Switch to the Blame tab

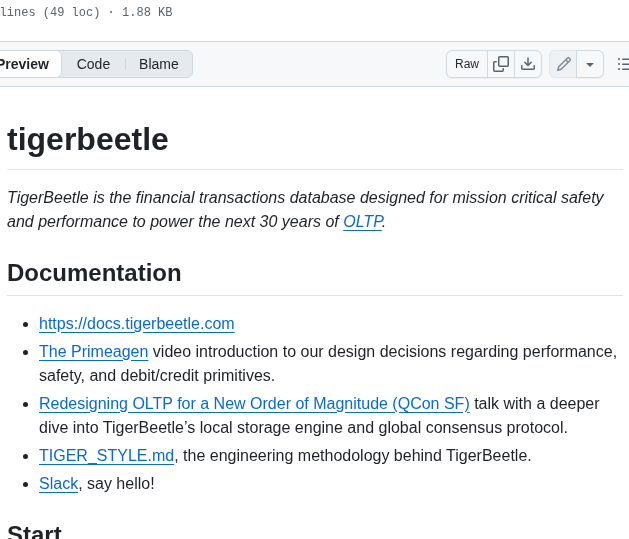159,64
